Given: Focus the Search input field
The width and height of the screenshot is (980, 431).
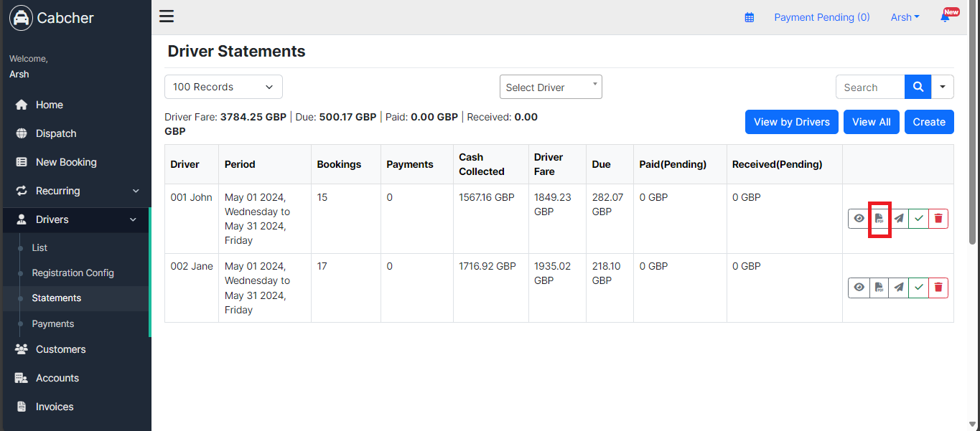Looking at the screenshot, I should pyautogui.click(x=870, y=87).
